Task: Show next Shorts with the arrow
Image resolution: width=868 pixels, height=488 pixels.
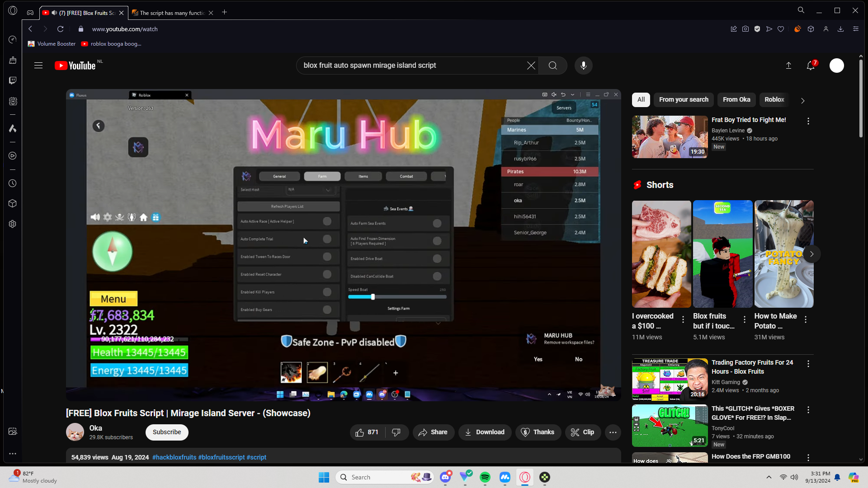Action: [x=812, y=254]
